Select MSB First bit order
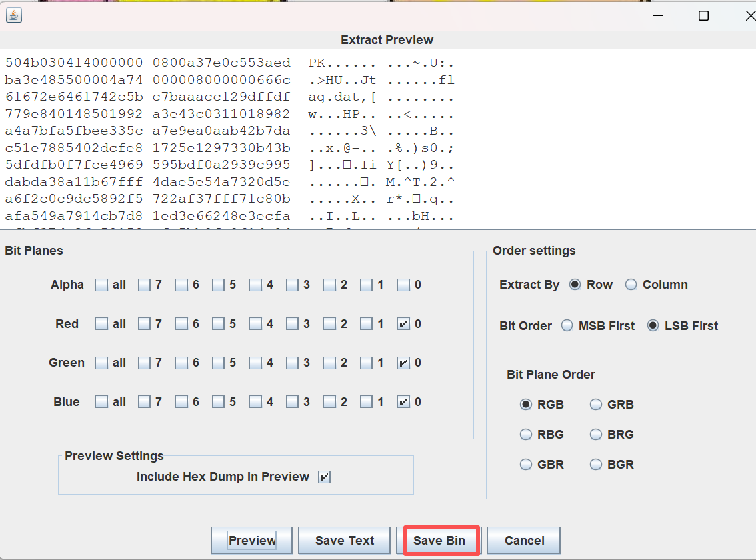The height and width of the screenshot is (560, 756). point(567,326)
